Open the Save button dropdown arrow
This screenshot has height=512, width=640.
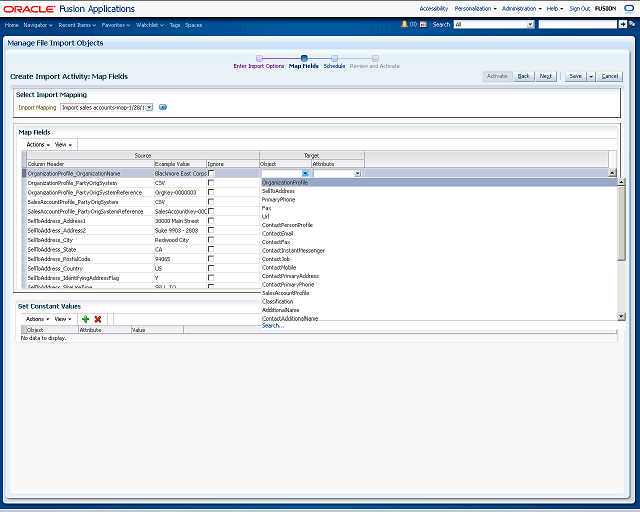[x=591, y=76]
